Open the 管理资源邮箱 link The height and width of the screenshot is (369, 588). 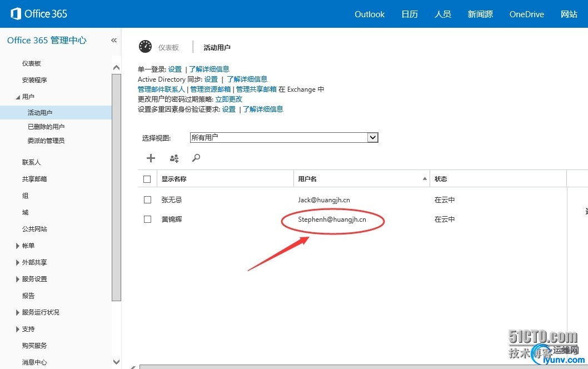pos(211,89)
